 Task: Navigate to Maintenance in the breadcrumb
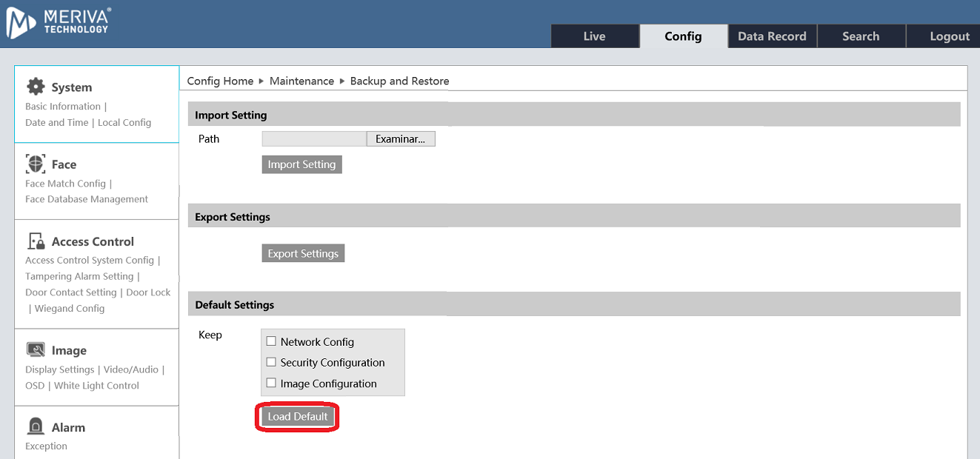[x=301, y=81]
